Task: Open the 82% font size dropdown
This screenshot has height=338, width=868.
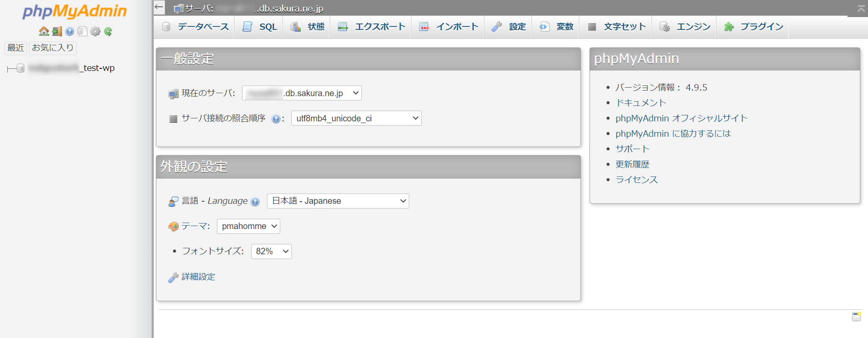Action: (271, 251)
